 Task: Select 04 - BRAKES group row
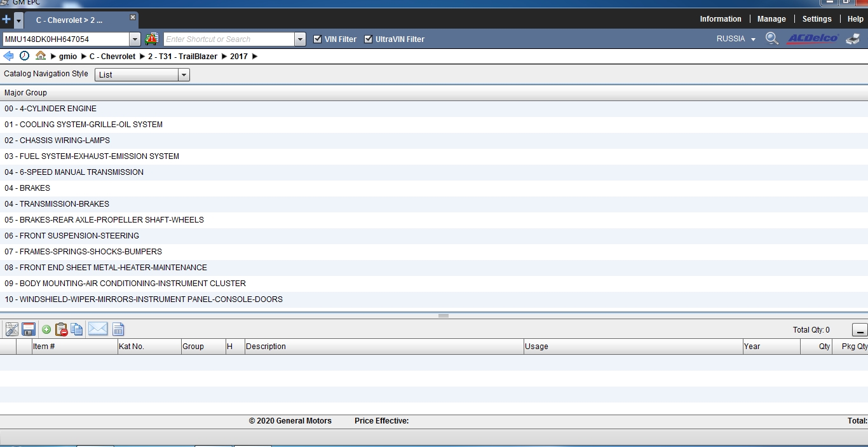click(434, 188)
